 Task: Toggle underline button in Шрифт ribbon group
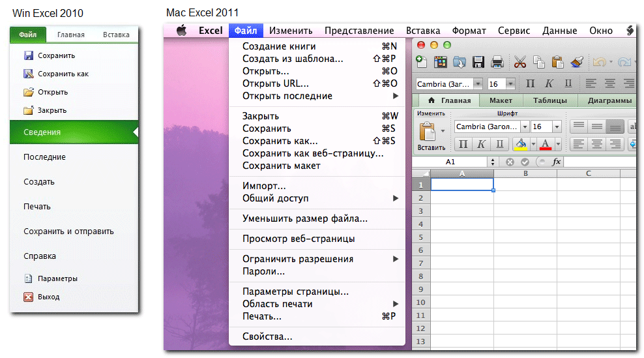pos(499,144)
